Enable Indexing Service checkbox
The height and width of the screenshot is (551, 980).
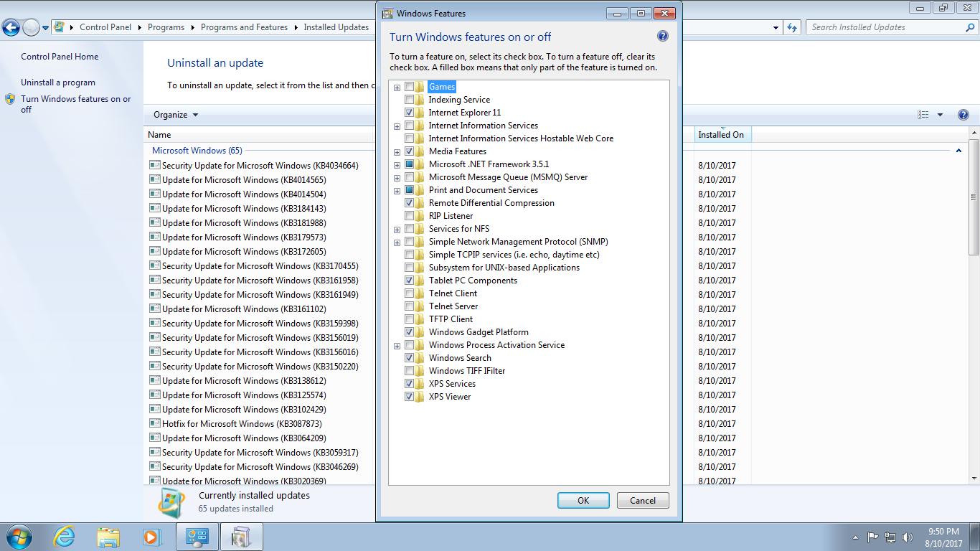(409, 100)
